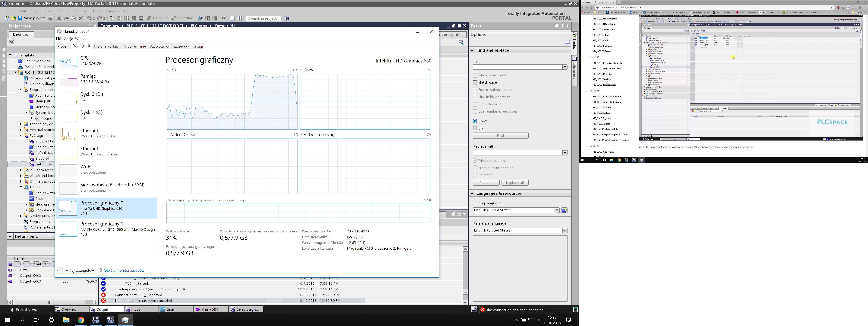Screen dimensions: 868x326
Task: Click the Undo arrow icon
Action: click(89, 18)
